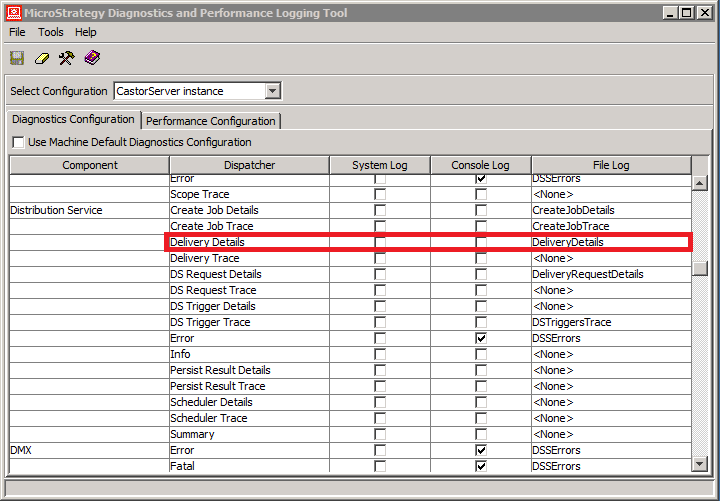Click the scrollbar down arrow

700,463
